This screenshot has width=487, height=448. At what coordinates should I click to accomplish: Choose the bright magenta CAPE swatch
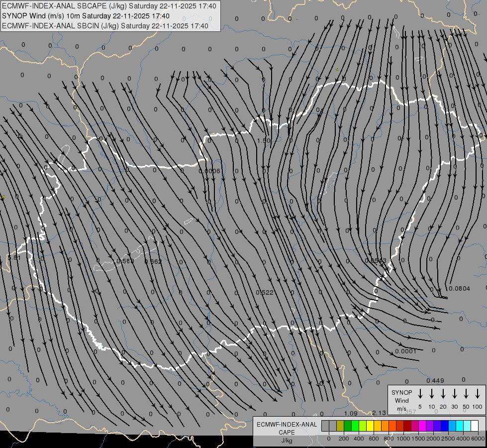pos(422,426)
